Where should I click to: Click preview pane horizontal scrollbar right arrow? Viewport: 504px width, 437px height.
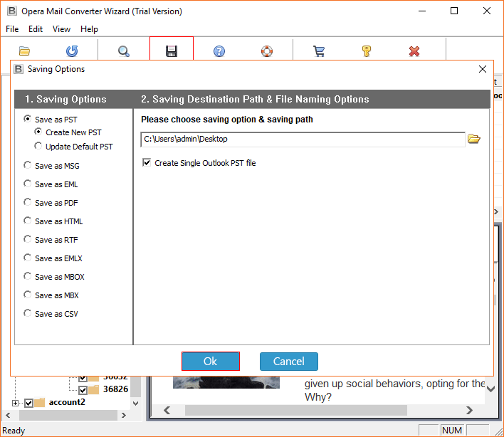click(x=470, y=411)
